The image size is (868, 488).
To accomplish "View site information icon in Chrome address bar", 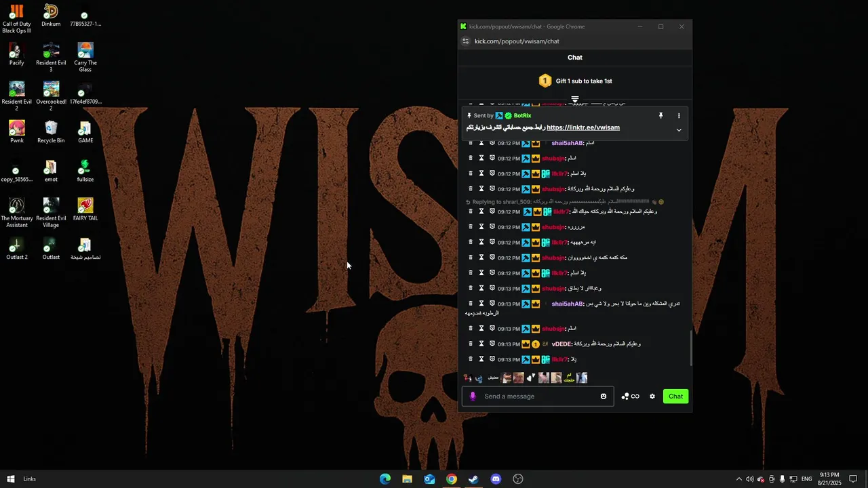I will 465,41.
